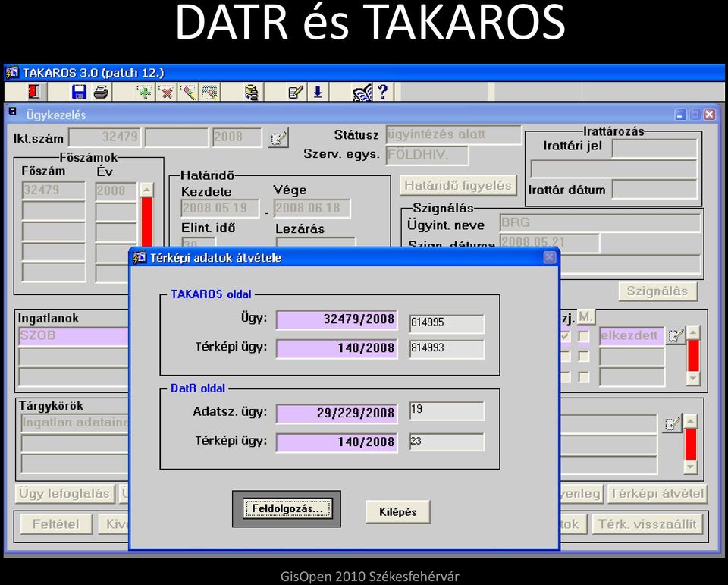The width and height of the screenshot is (728, 585).
Task: Click the Térképi adatok átvétele dialog title icon
Action: (139, 257)
